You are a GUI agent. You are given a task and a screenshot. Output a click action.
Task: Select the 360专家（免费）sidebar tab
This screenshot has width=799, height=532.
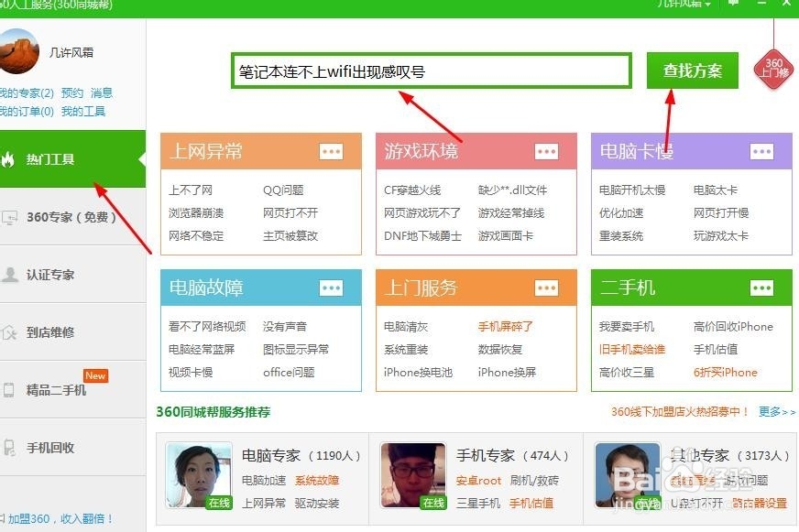[x=72, y=217]
